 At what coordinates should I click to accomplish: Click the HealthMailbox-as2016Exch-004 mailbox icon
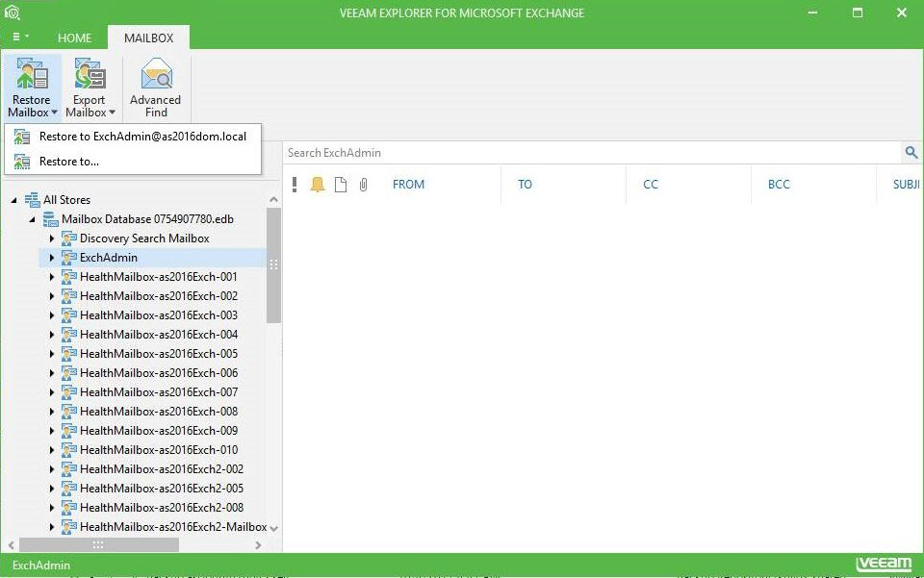pos(69,335)
